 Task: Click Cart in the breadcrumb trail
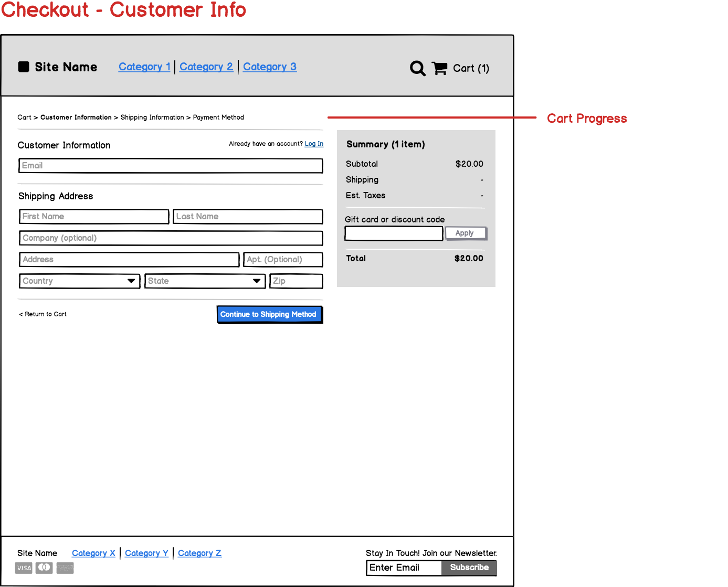pyautogui.click(x=24, y=117)
